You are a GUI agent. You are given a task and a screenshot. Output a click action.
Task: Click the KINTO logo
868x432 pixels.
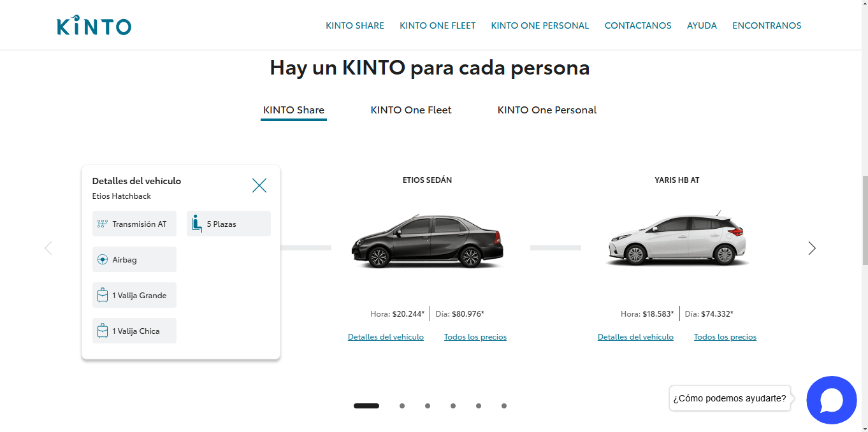[94, 25]
